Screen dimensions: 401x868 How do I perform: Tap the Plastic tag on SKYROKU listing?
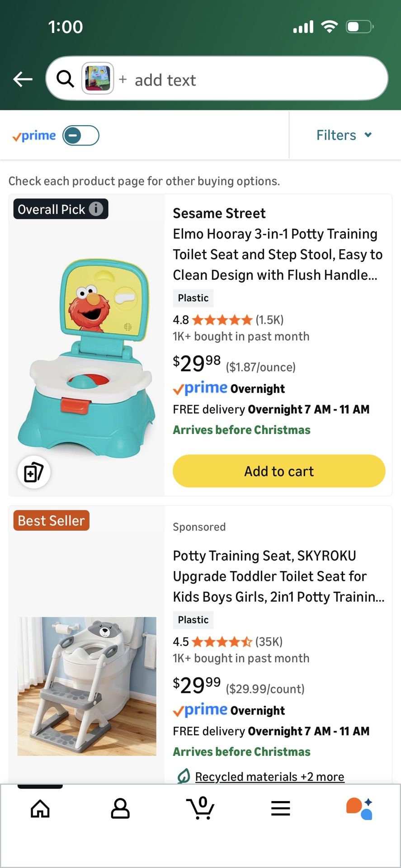[x=193, y=620]
